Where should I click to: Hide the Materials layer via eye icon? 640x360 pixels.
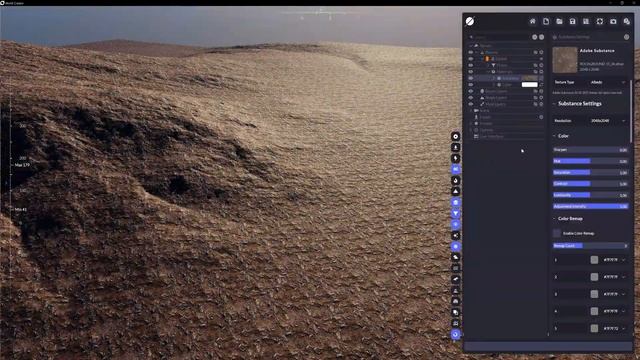pos(471,71)
